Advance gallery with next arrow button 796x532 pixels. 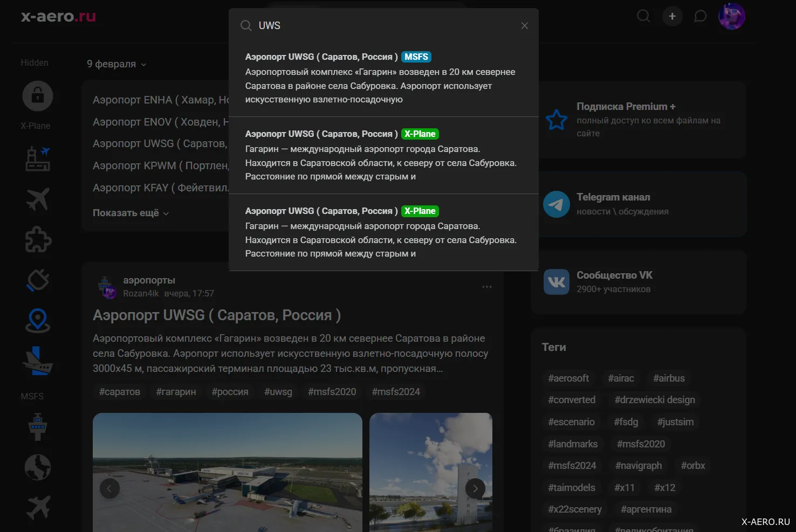(x=475, y=489)
